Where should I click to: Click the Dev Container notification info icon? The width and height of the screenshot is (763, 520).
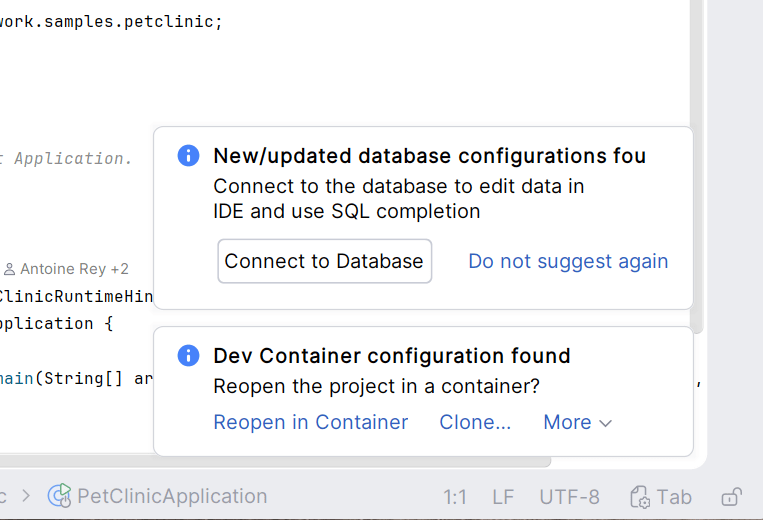pos(188,356)
